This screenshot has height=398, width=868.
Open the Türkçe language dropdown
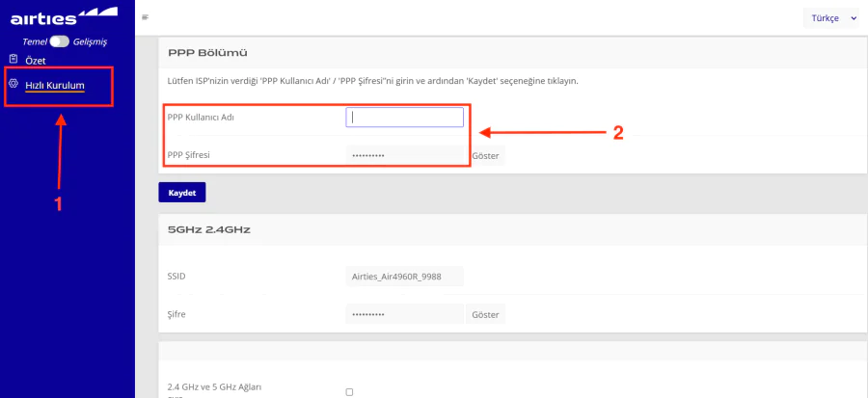[829, 17]
